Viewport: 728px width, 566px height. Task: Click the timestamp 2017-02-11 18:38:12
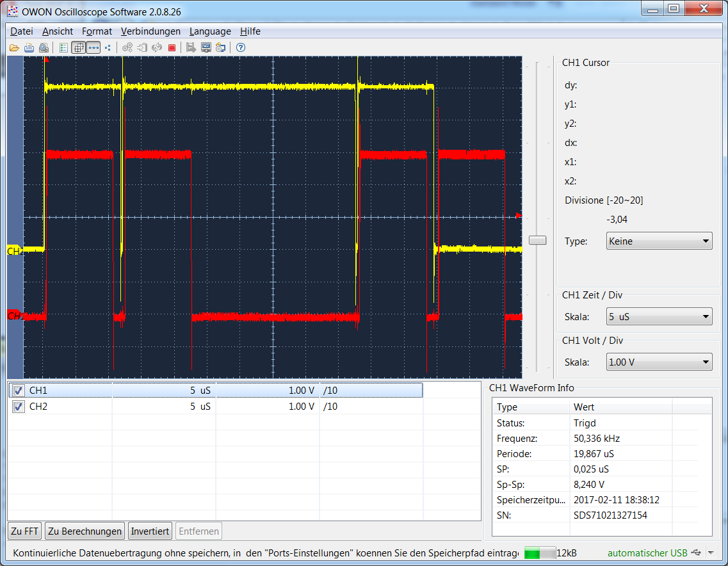click(x=616, y=499)
